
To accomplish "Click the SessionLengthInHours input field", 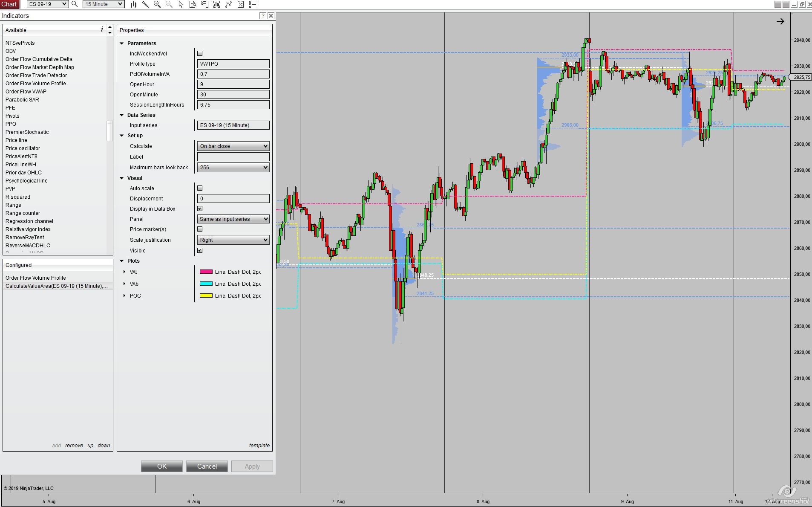I will point(233,104).
